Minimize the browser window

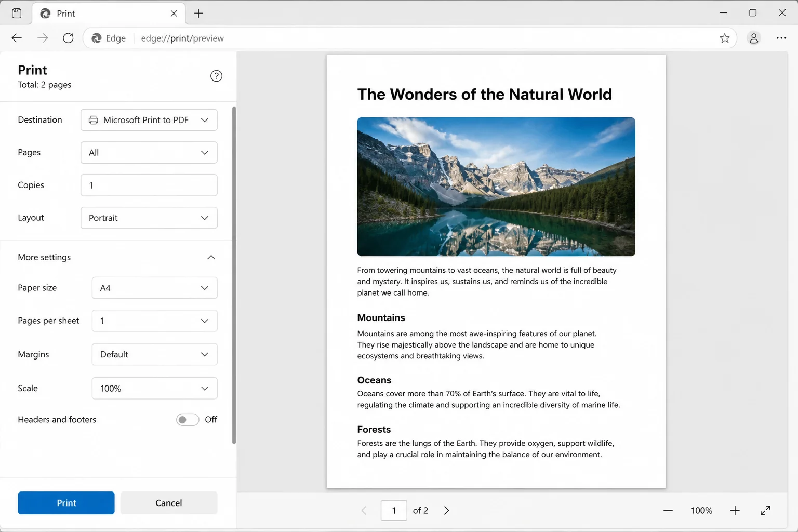(723, 13)
